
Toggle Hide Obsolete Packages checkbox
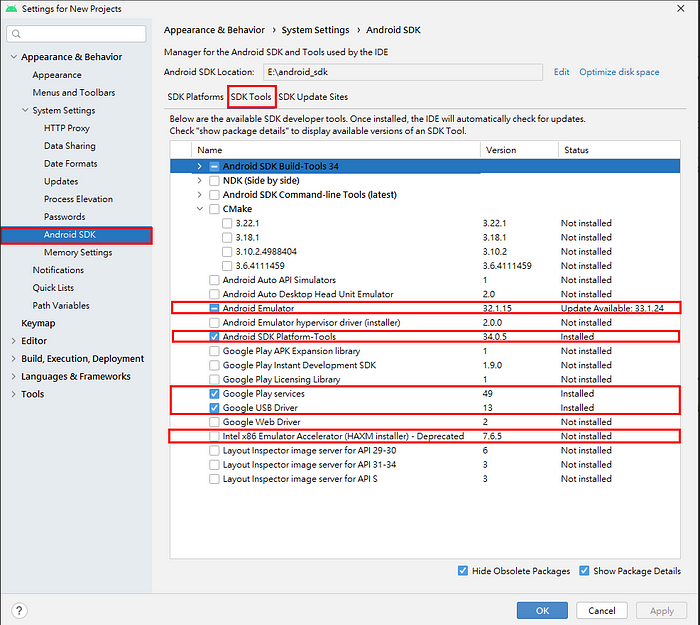pyautogui.click(x=463, y=571)
